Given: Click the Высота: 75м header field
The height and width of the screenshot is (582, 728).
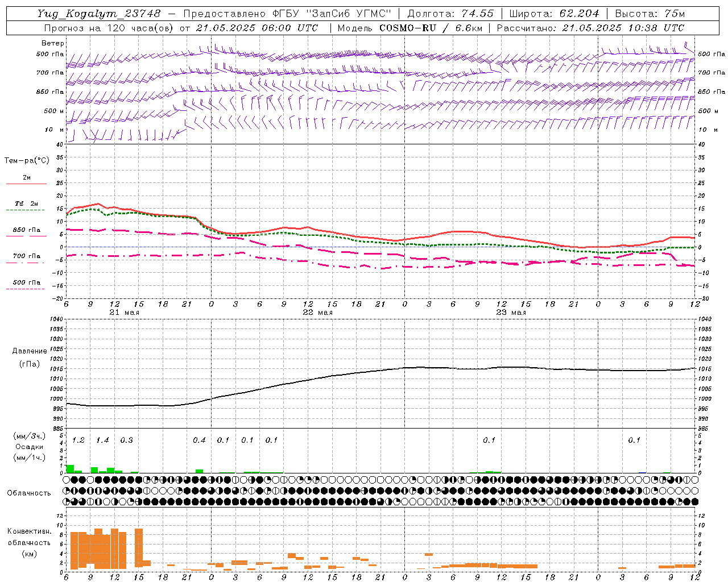Looking at the screenshot, I should pos(649,14).
